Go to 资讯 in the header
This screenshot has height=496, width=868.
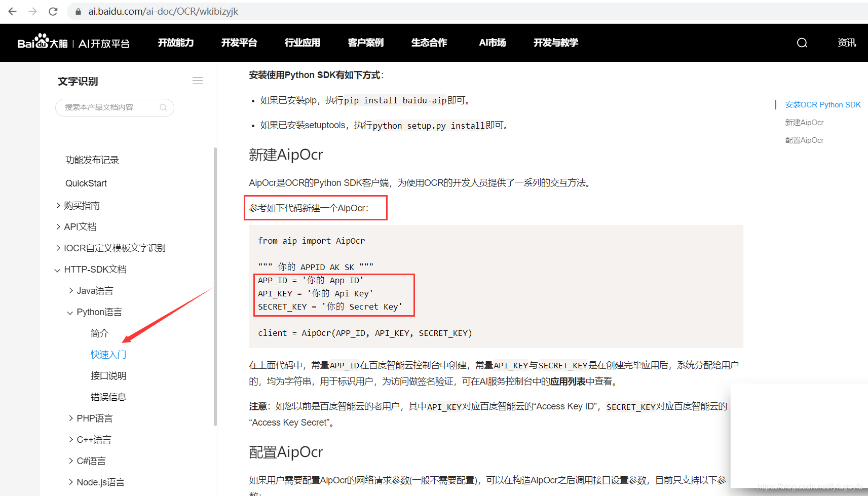tap(846, 43)
